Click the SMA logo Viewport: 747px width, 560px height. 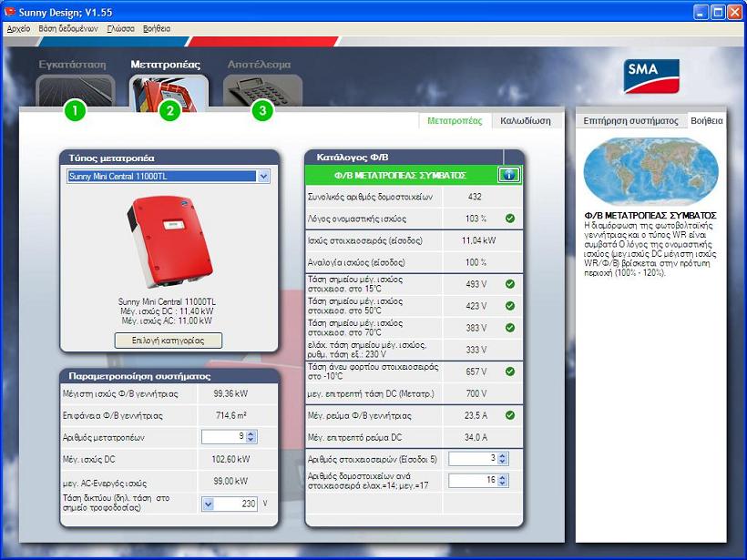(x=651, y=76)
